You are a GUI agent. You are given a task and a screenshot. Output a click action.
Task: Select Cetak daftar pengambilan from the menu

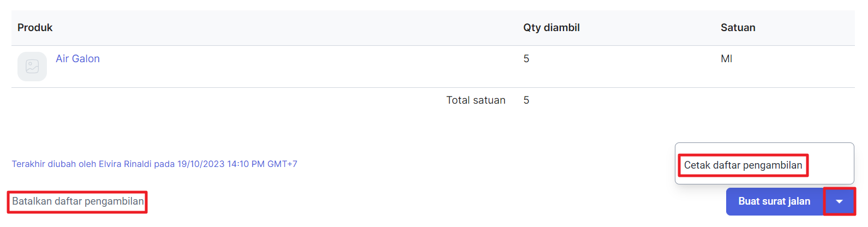743,165
